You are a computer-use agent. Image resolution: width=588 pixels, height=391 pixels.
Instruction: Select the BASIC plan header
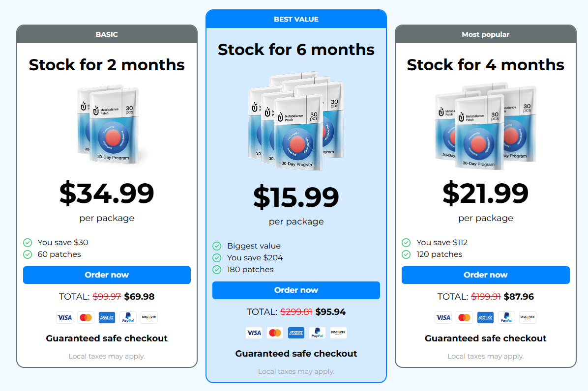tap(107, 34)
